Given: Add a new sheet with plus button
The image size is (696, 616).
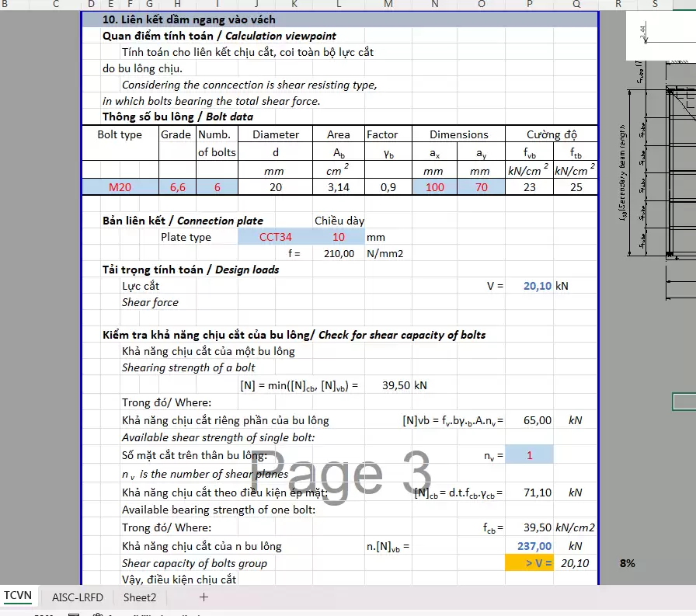Looking at the screenshot, I should pyautogui.click(x=204, y=597).
